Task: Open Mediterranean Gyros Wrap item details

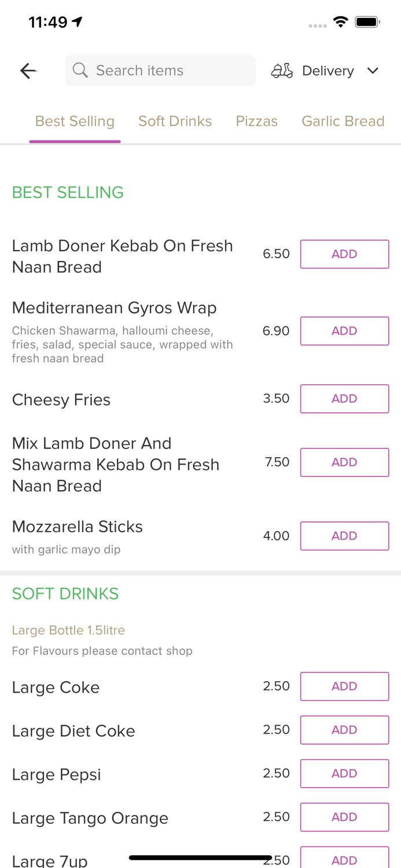Action: 114,308
